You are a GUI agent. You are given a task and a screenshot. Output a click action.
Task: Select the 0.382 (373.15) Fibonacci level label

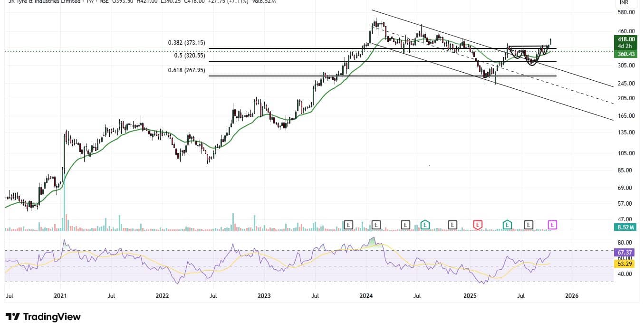point(186,43)
